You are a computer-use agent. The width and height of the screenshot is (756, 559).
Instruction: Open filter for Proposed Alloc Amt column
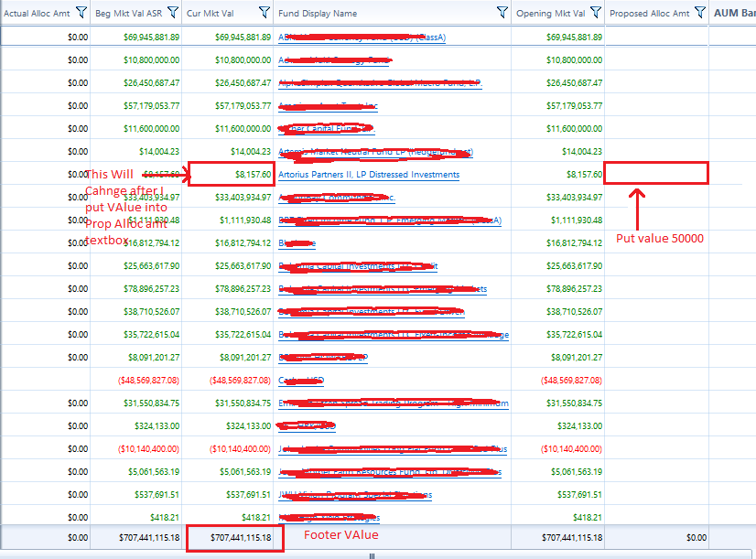(x=700, y=13)
